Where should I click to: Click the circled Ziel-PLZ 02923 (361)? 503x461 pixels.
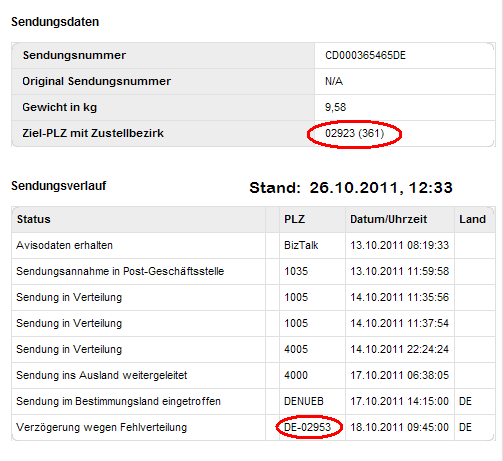point(355,133)
